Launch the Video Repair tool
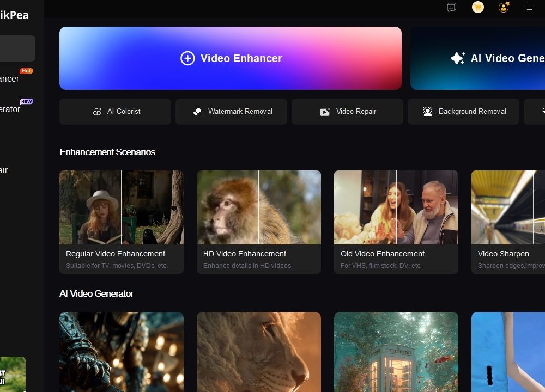 point(347,112)
